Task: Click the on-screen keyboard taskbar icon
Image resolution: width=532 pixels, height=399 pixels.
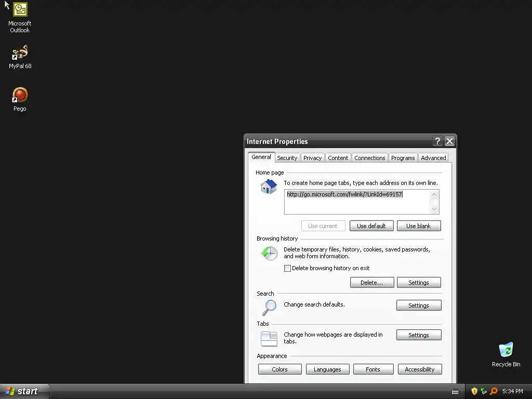Action: (455, 392)
